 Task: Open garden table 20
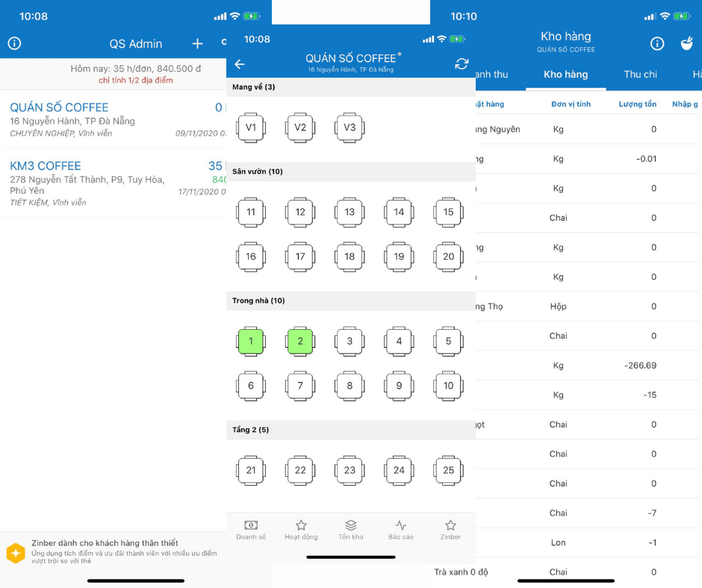point(448,257)
